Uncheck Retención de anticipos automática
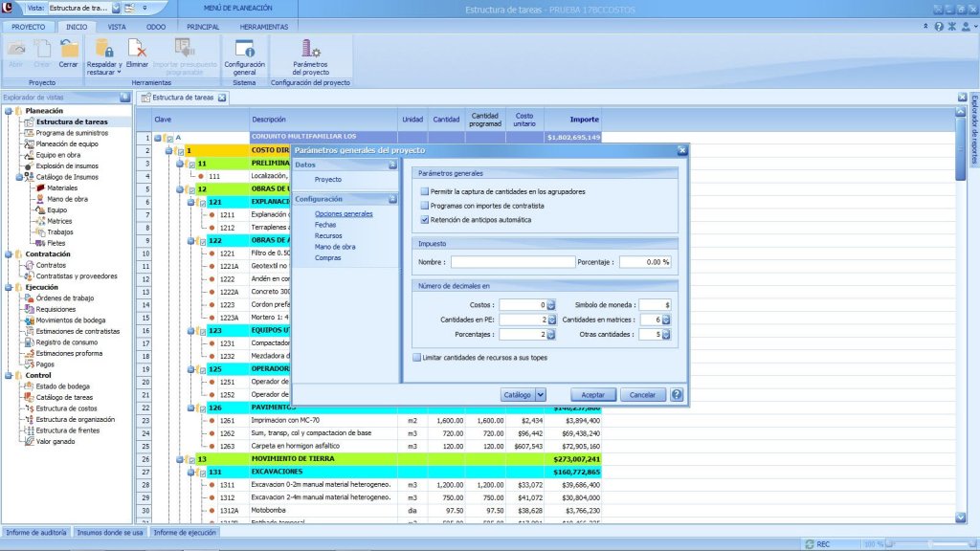This screenshot has width=980, height=551. (425, 220)
